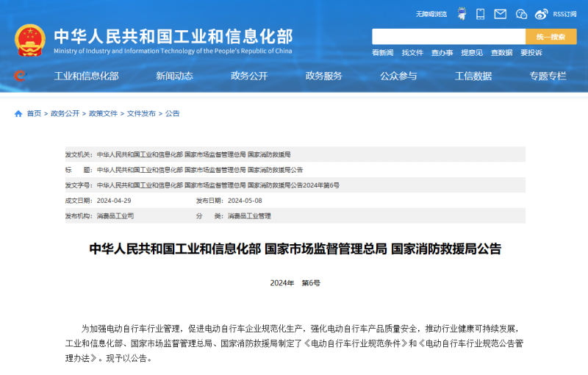This screenshot has width=588, height=375.
Task: Open 政务公开 nav menu
Action: click(x=249, y=76)
